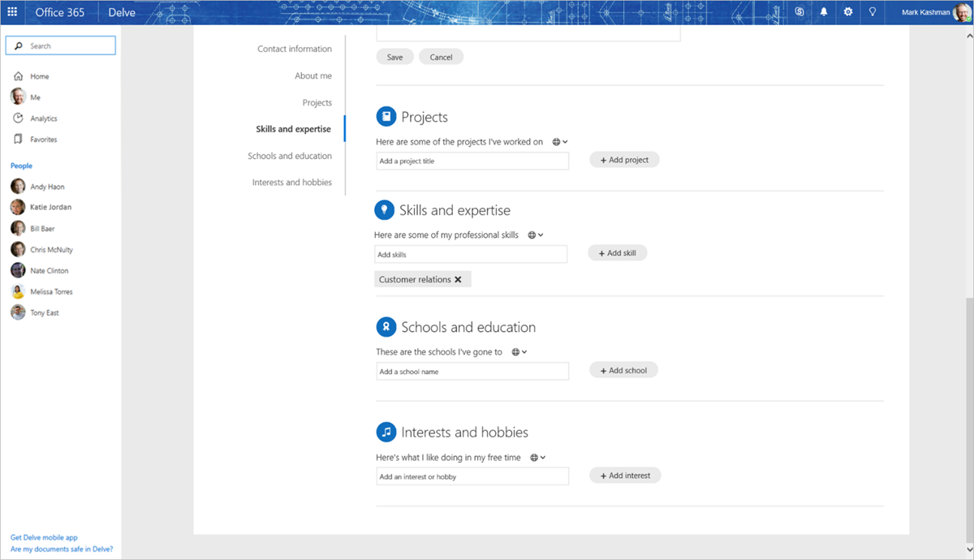Open the Office 365 app launcher grid
The width and height of the screenshot is (974, 560).
tap(12, 12)
